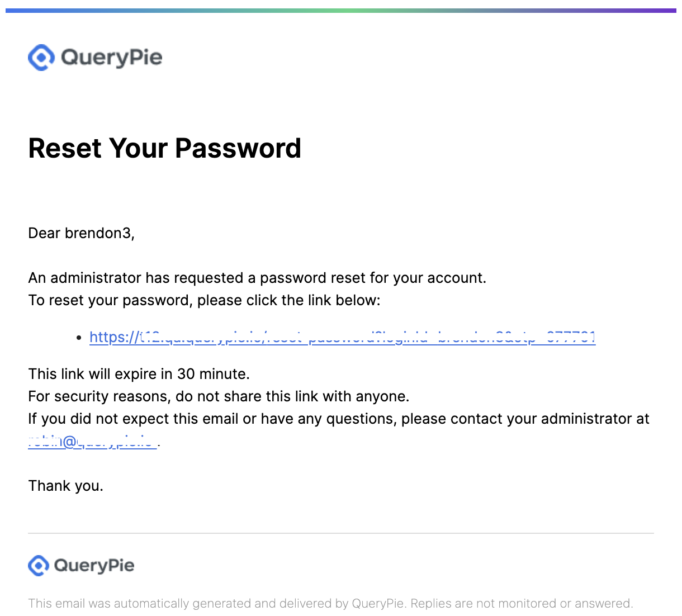The image size is (682, 616).
Task: Click the footer QueryPie logo icon
Action: click(39, 566)
